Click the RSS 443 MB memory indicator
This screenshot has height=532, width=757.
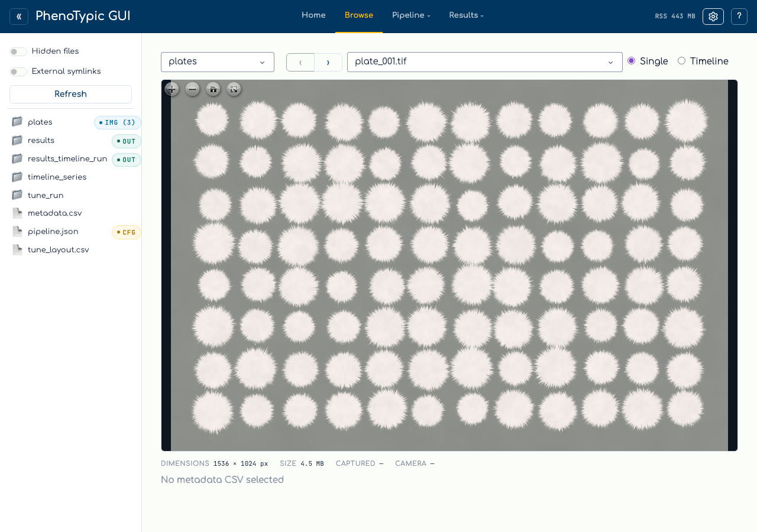[x=675, y=17]
